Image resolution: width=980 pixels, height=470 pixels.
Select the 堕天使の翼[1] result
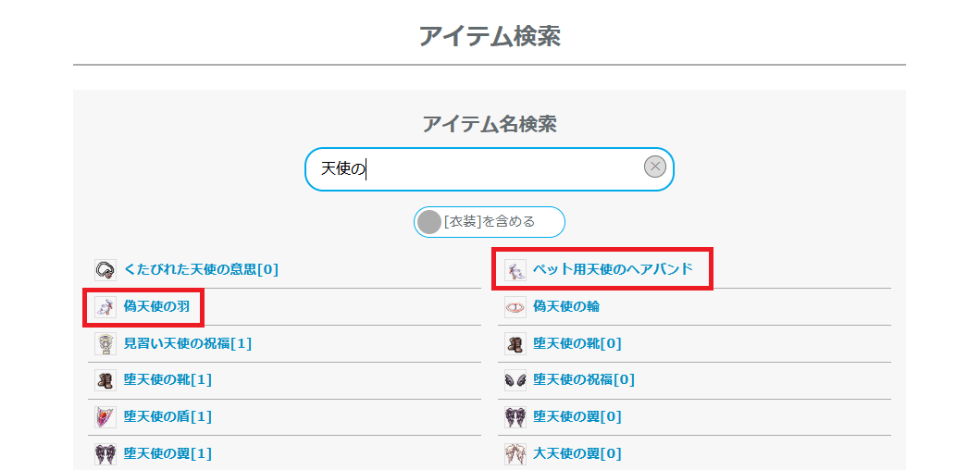click(x=167, y=453)
